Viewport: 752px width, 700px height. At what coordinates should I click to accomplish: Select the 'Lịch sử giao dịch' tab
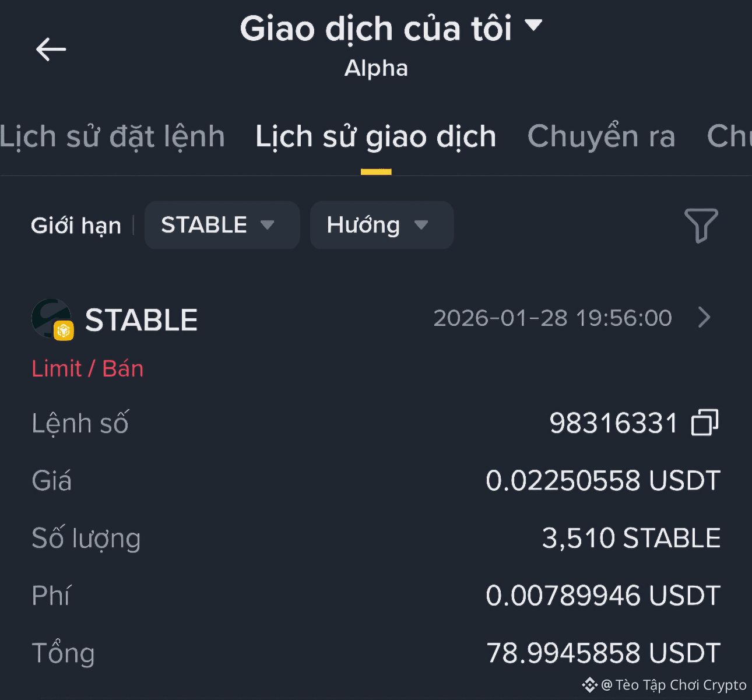point(376,137)
